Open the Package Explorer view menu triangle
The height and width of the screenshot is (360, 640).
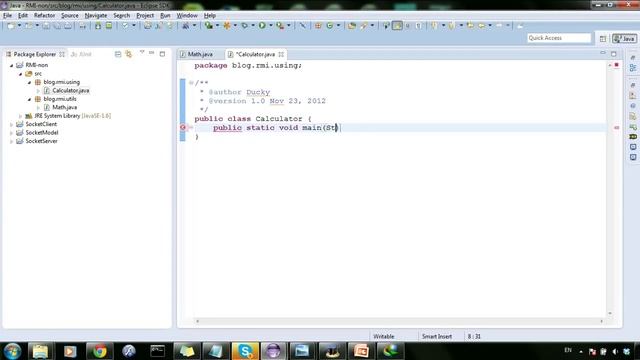(x=142, y=53)
